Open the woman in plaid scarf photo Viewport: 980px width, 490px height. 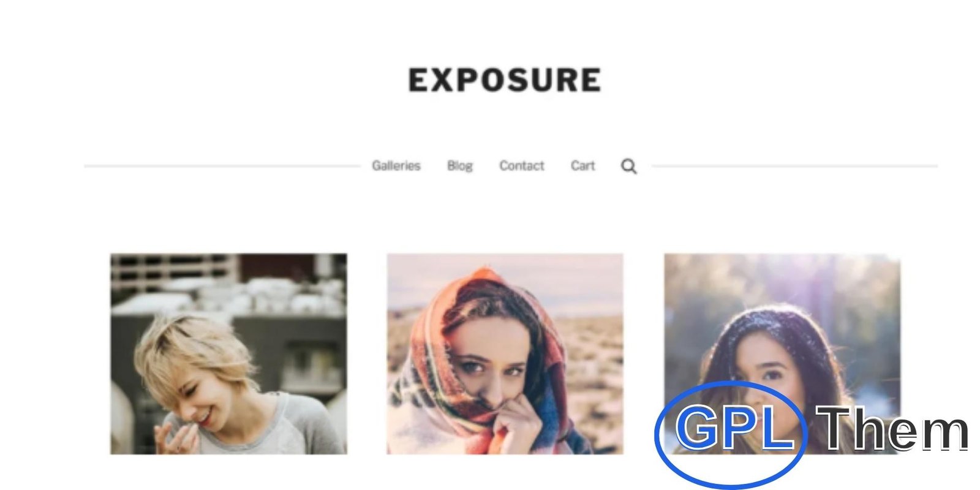pyautogui.click(x=505, y=354)
